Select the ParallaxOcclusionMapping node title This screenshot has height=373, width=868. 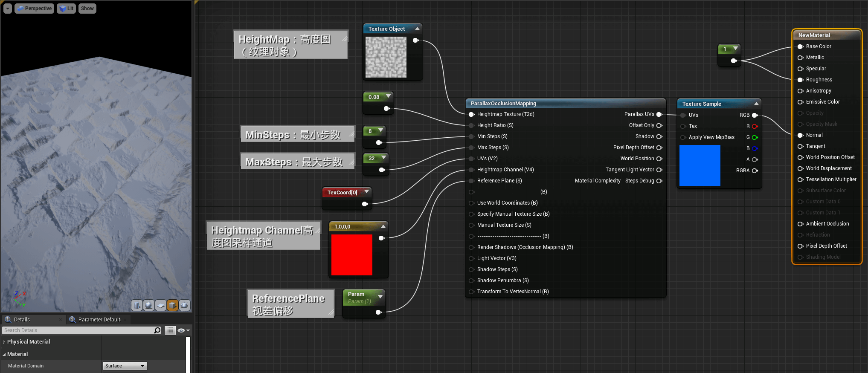point(503,104)
